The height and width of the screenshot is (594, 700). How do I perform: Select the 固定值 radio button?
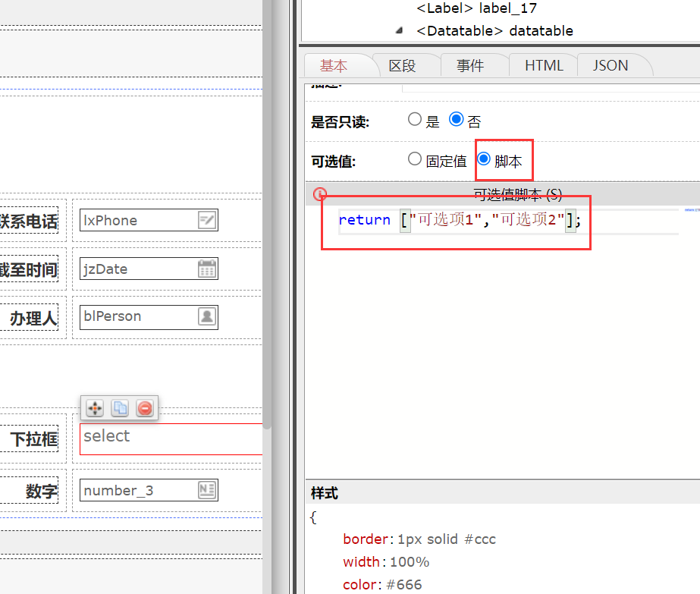(x=415, y=159)
